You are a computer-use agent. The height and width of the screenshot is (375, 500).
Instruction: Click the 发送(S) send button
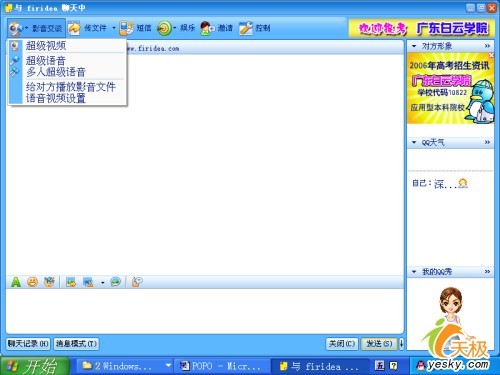[x=379, y=343]
